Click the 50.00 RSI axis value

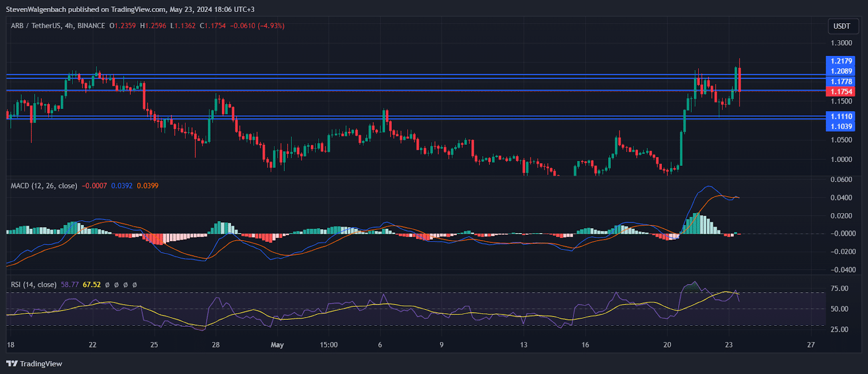(840, 309)
